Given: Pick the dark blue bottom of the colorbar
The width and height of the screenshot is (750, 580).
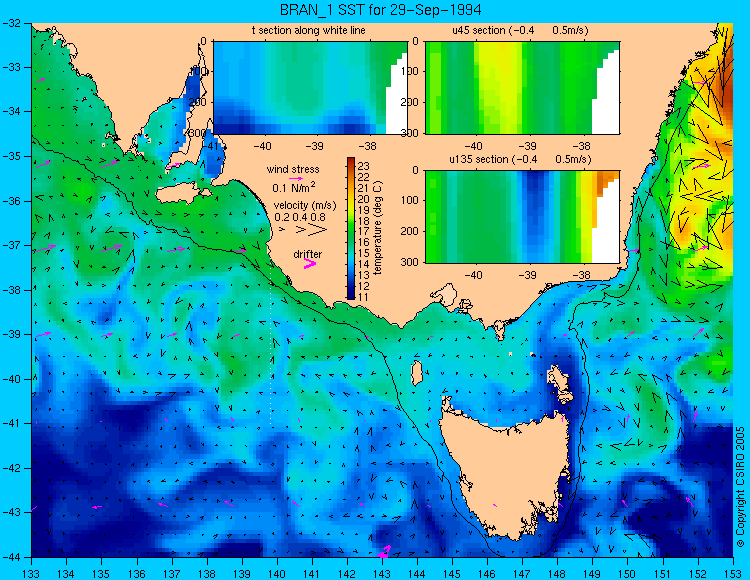Looking at the screenshot, I should point(351,295).
